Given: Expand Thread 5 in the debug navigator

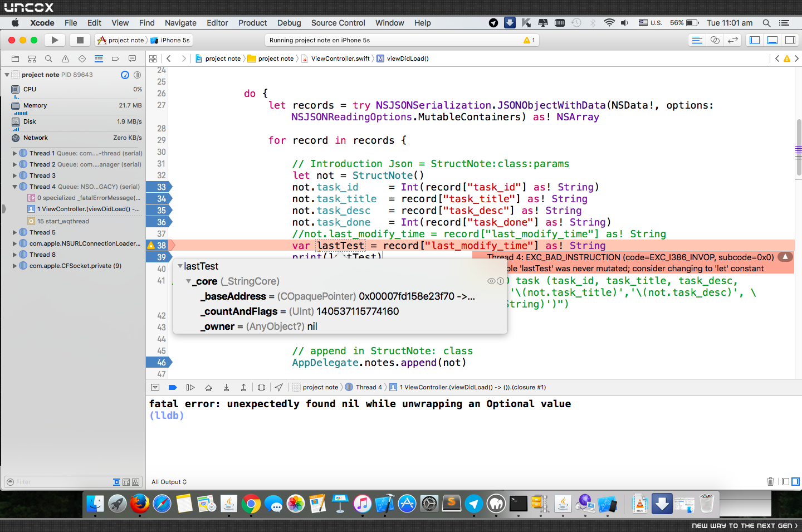Looking at the screenshot, I should point(15,232).
